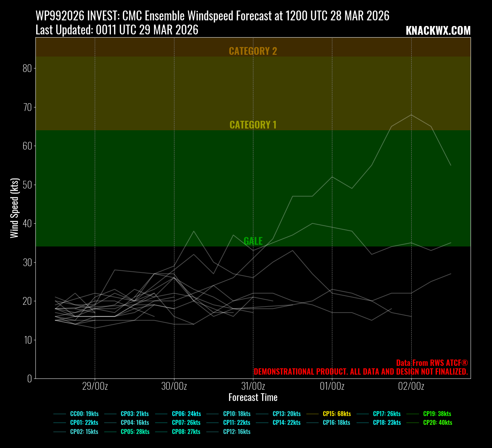492x448 pixels.
Task: Click the CATEGORY 1 band label
Action: [253, 125]
